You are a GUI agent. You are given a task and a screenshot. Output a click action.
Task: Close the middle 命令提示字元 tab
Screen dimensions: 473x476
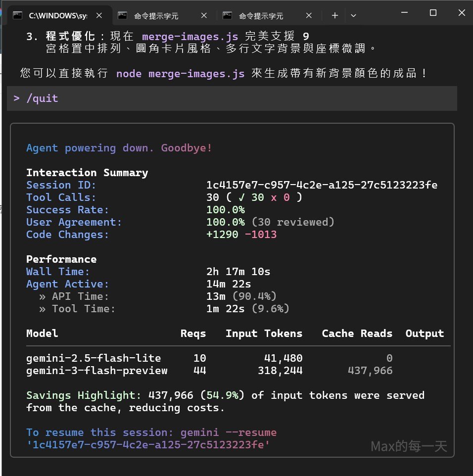pos(203,16)
